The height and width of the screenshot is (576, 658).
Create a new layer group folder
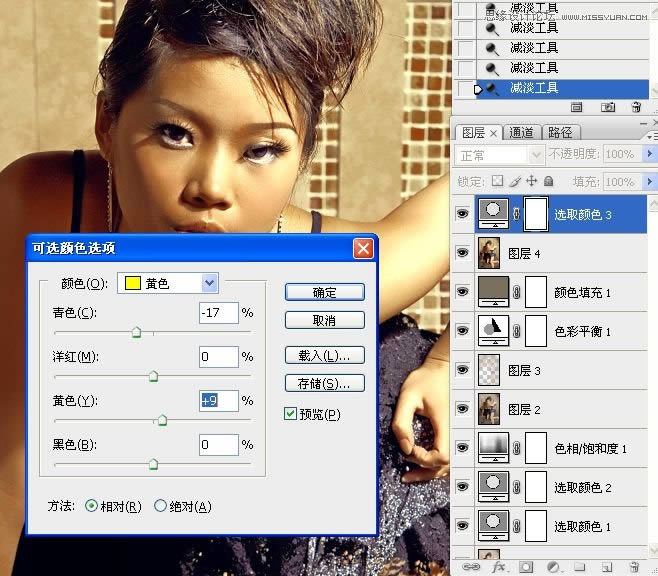581,567
